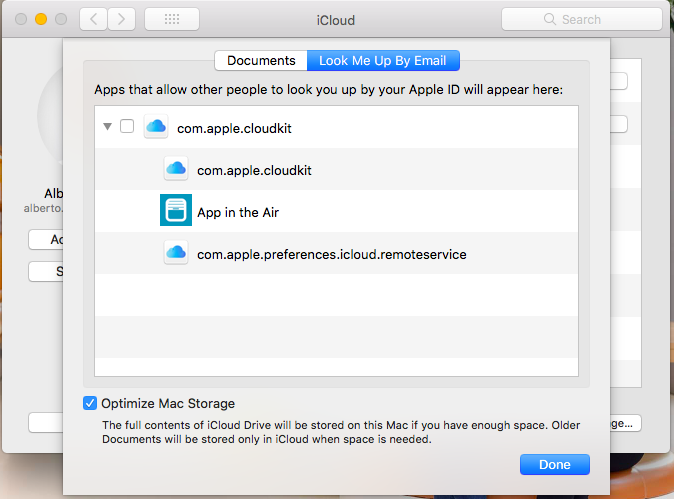Image resolution: width=674 pixels, height=499 pixels.
Task: Click the Done button
Action: (555, 465)
